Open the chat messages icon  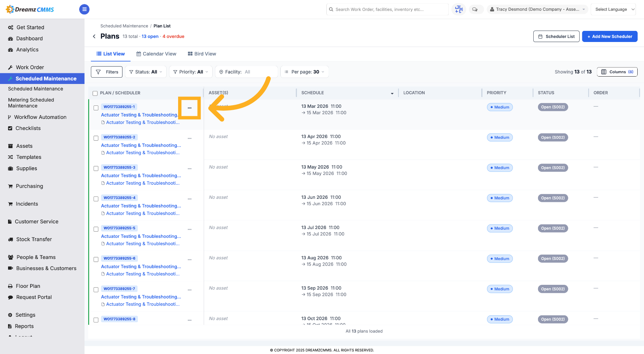[x=475, y=9]
